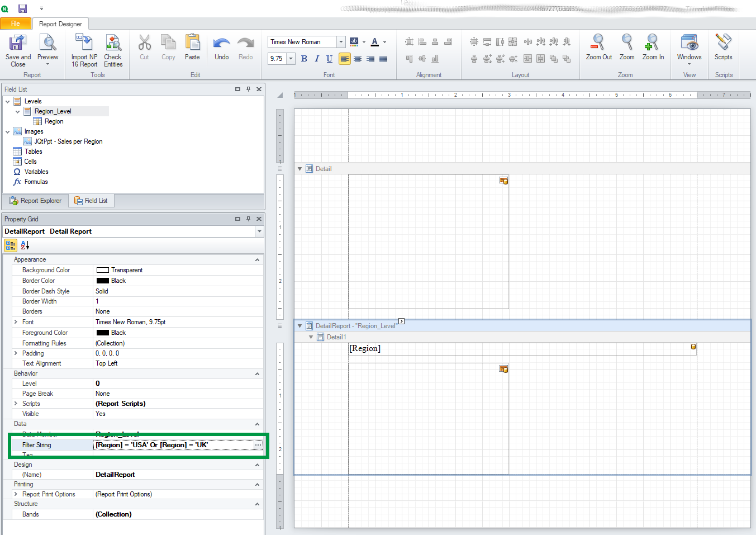Select the Tables node in Field List
Viewport: 756px width, 535px height.
(33, 151)
